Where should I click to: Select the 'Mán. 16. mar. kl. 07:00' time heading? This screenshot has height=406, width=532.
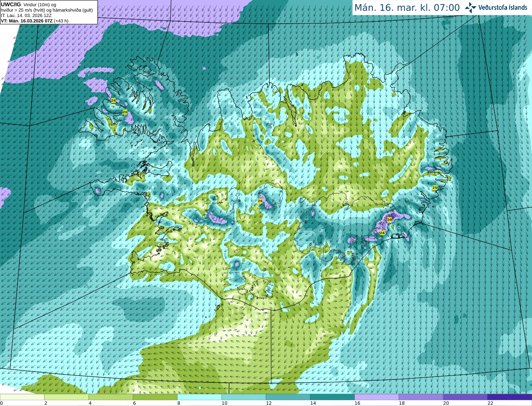tap(407, 7)
